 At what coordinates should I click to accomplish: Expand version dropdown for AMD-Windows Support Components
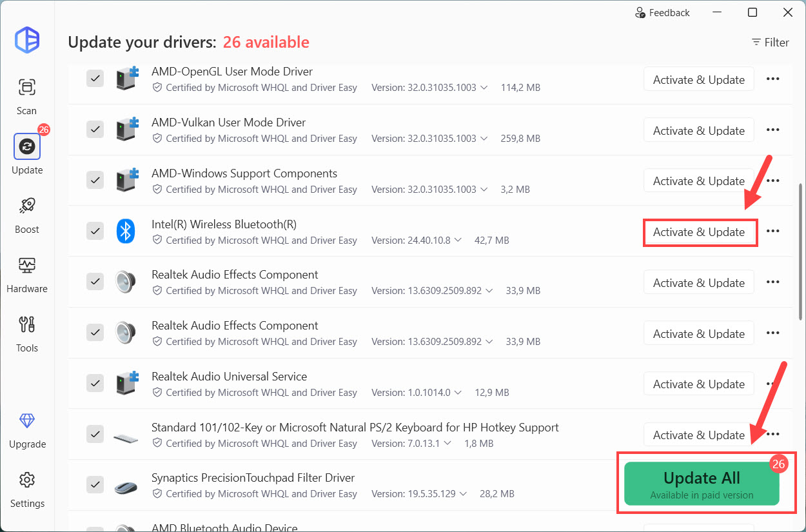coord(484,190)
